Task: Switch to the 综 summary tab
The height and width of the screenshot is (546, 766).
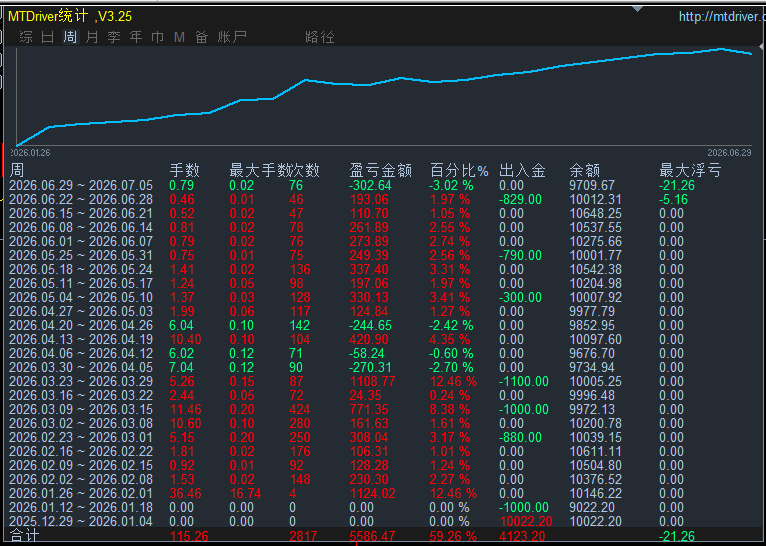Action: point(26,37)
